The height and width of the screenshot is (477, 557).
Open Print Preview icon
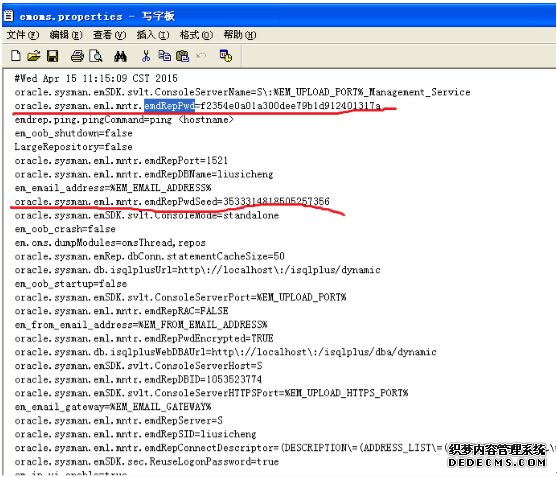[96, 56]
